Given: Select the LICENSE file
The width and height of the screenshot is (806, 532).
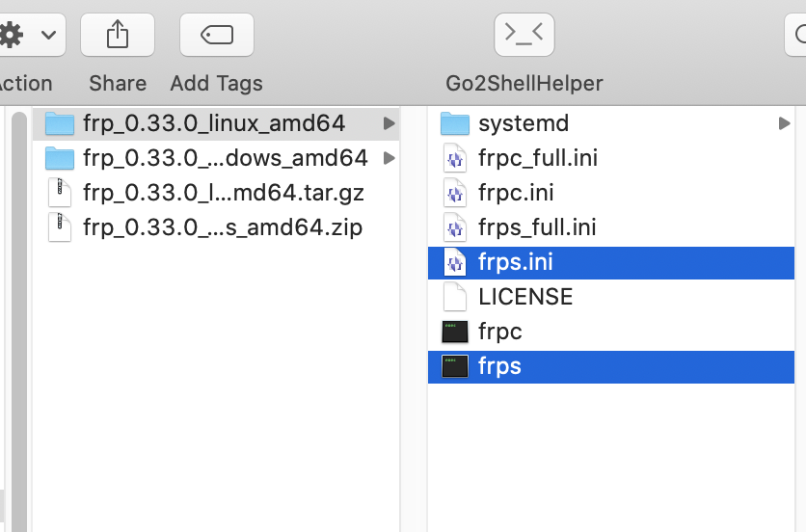Looking at the screenshot, I should coord(524,297).
